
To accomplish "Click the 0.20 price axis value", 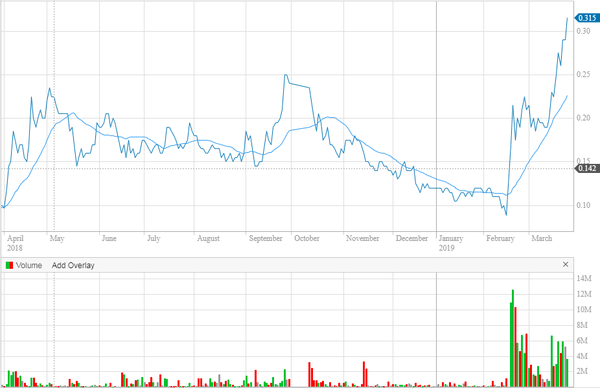I will pyautogui.click(x=584, y=118).
